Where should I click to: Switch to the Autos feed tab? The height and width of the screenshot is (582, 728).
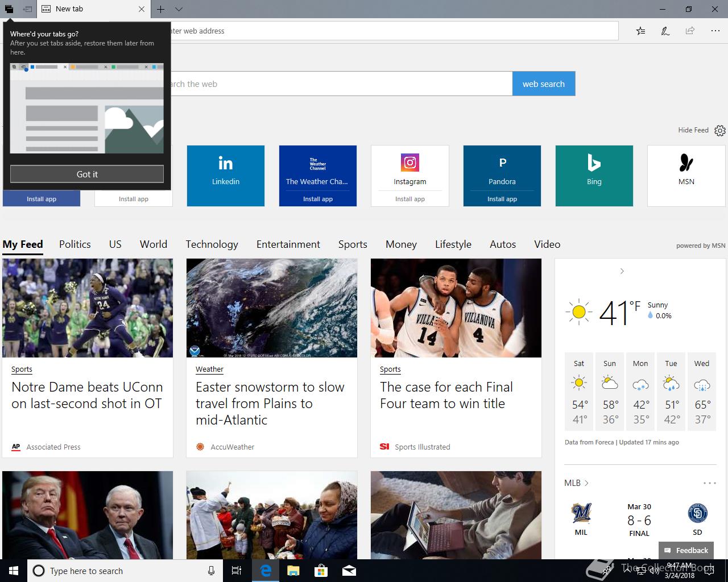tap(503, 244)
